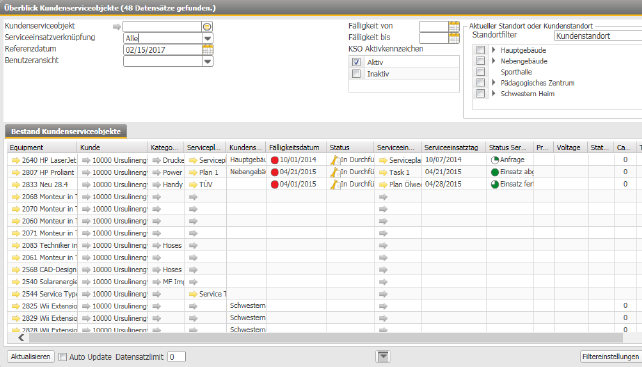
Task: Check the Inaktiv checkbox
Action: pos(356,74)
